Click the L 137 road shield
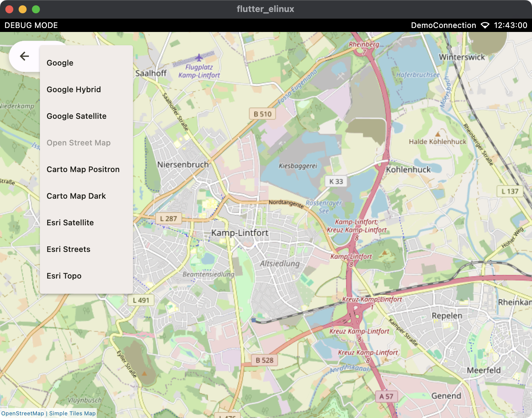 pos(510,191)
